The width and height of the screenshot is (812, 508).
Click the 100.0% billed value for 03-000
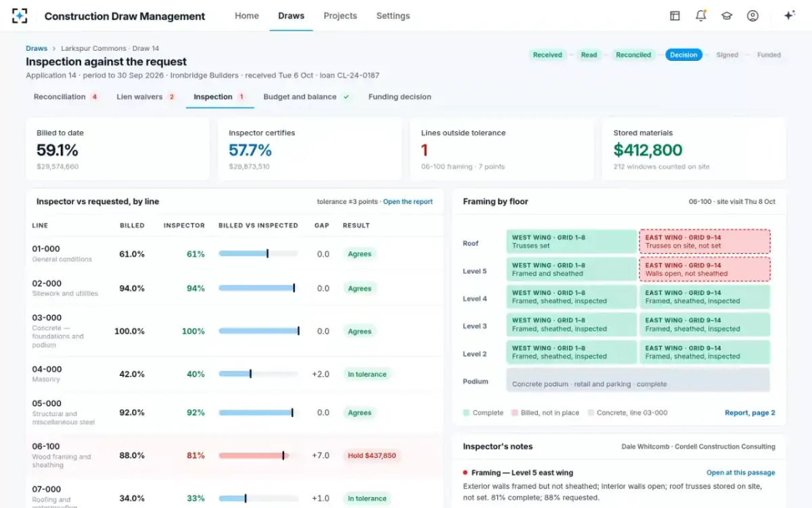pyautogui.click(x=129, y=331)
